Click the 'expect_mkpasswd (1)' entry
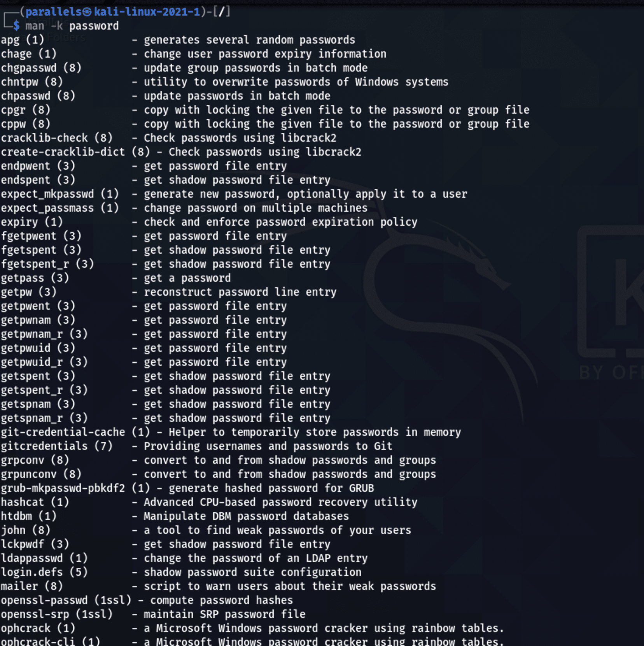Screen dimensions: 644x646 click(x=60, y=194)
